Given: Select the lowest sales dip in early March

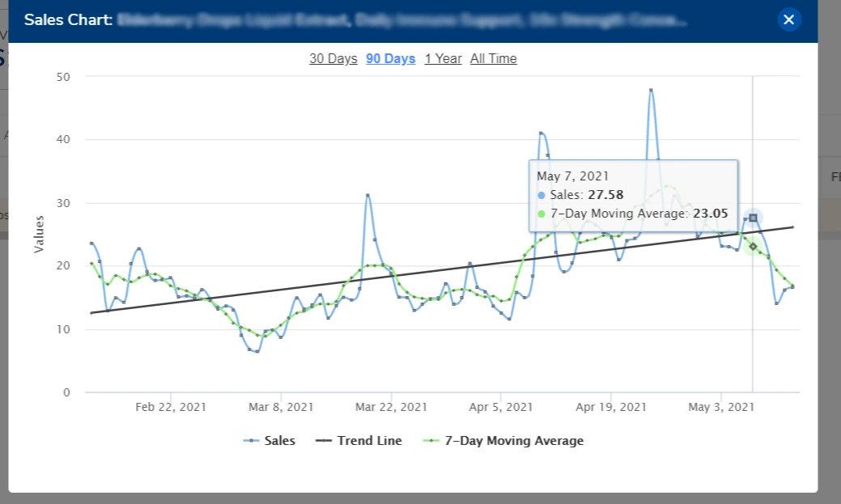Looking at the screenshot, I should point(257,351).
